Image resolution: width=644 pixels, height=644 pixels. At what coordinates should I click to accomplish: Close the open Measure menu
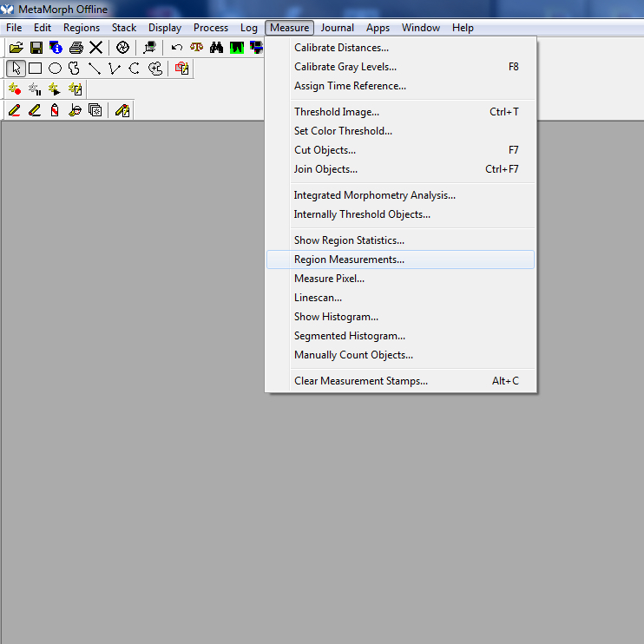pyautogui.click(x=289, y=28)
